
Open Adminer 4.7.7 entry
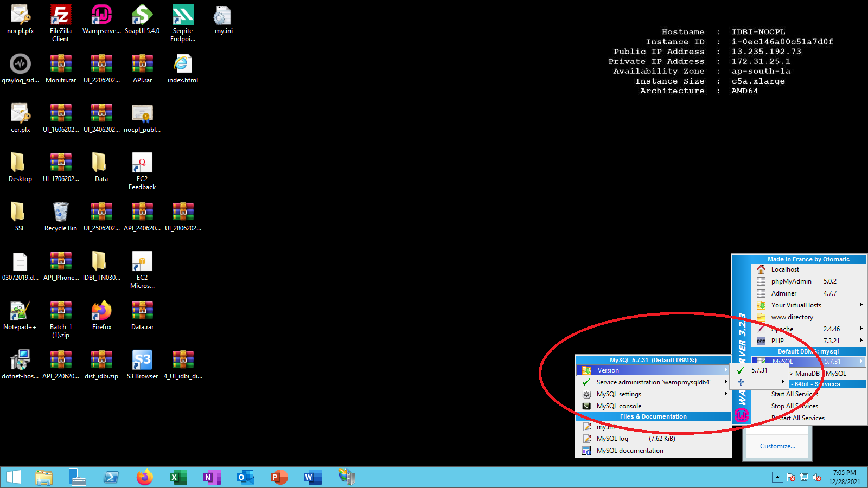(x=808, y=293)
